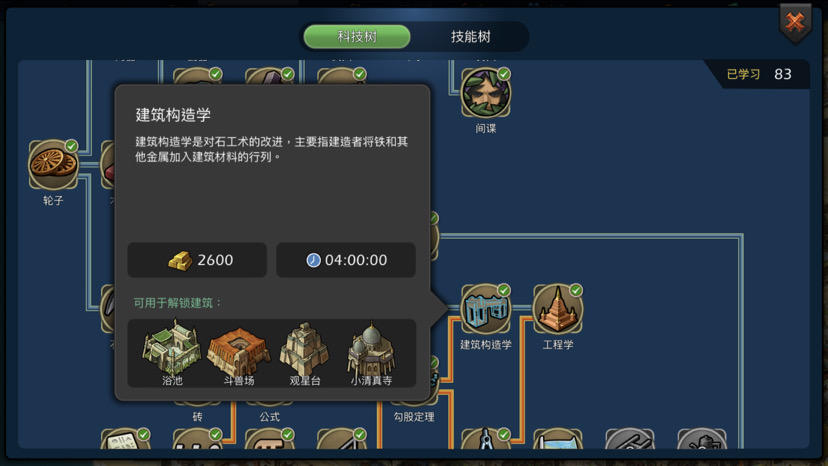Tap the 建筑构造学 technology icon

coord(485,309)
